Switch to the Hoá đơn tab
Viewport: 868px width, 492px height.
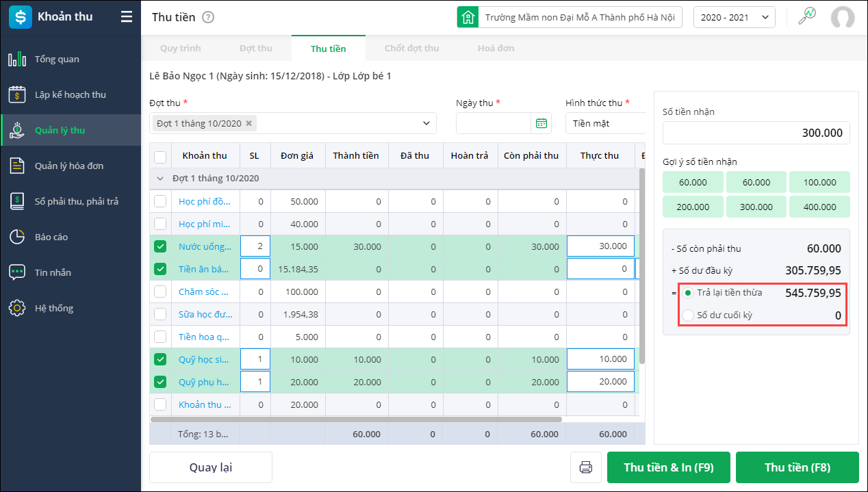pyautogui.click(x=496, y=49)
